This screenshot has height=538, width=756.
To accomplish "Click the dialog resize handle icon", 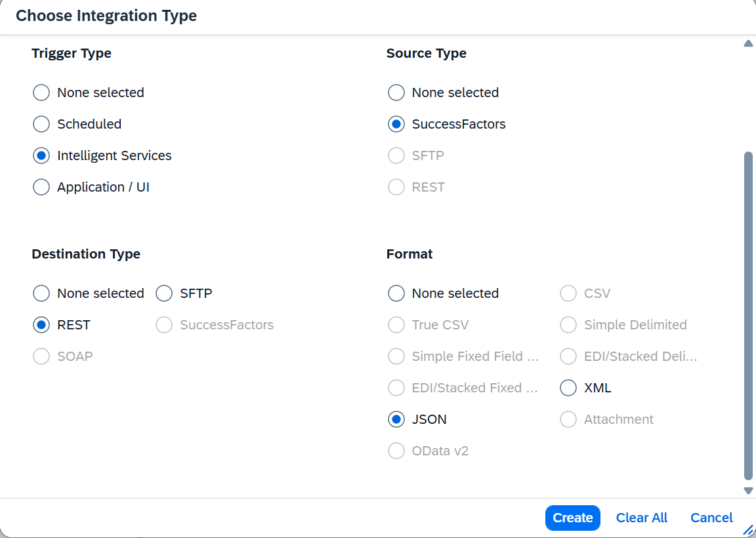I will point(747,530).
